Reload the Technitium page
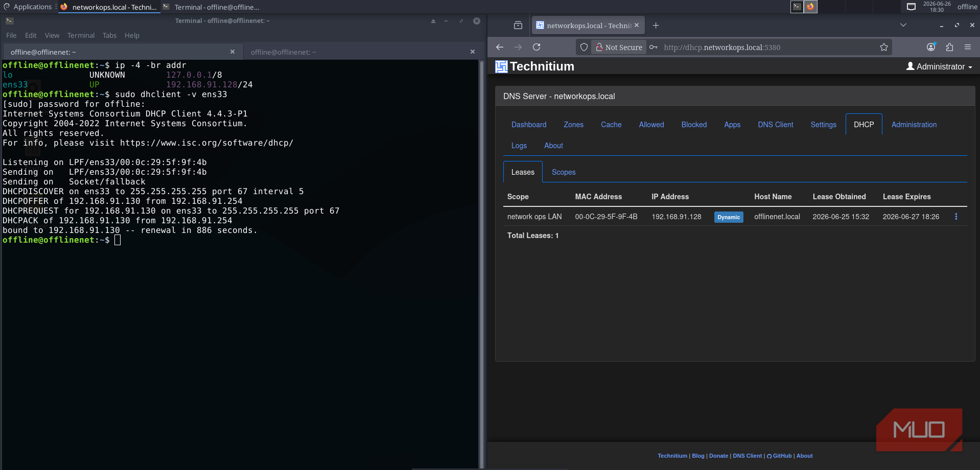980x470 pixels. (536, 47)
